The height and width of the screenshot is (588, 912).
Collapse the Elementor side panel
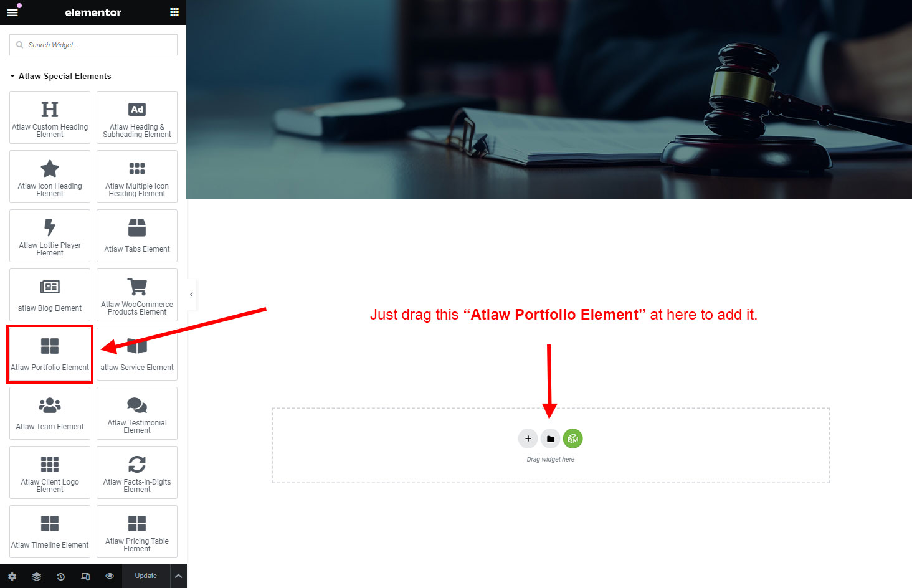click(x=192, y=295)
